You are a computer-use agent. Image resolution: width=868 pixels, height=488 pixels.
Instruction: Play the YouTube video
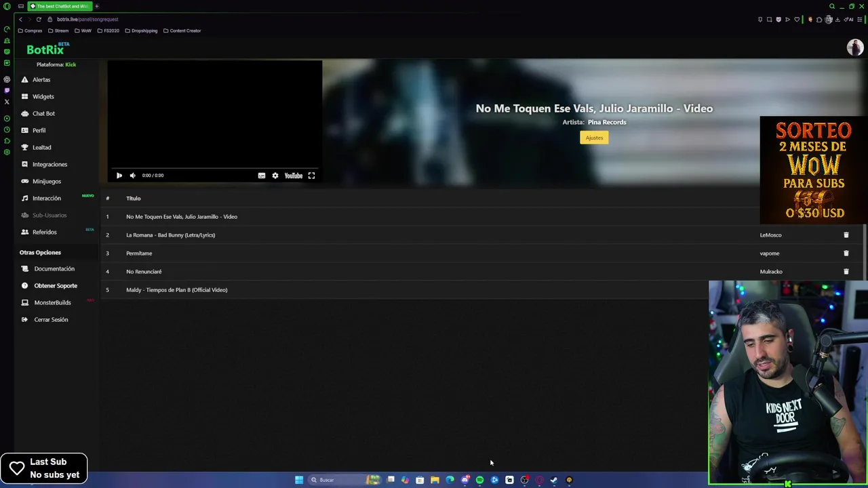[x=119, y=176]
